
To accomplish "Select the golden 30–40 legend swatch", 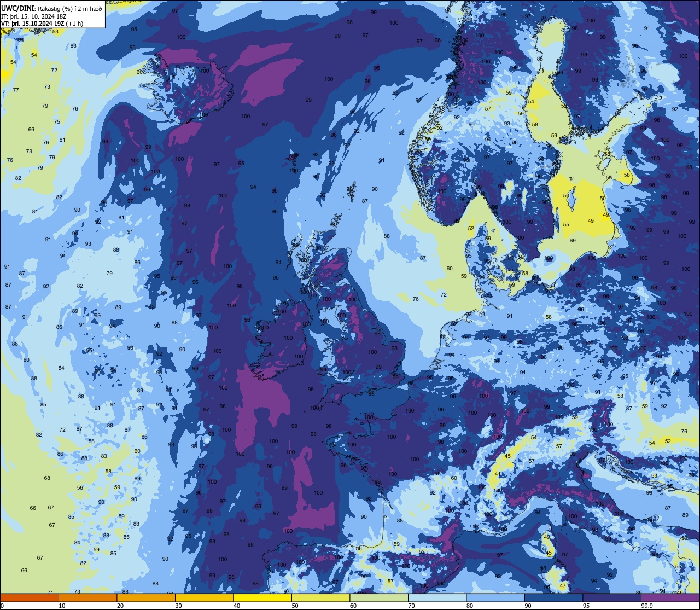I will tap(204, 598).
